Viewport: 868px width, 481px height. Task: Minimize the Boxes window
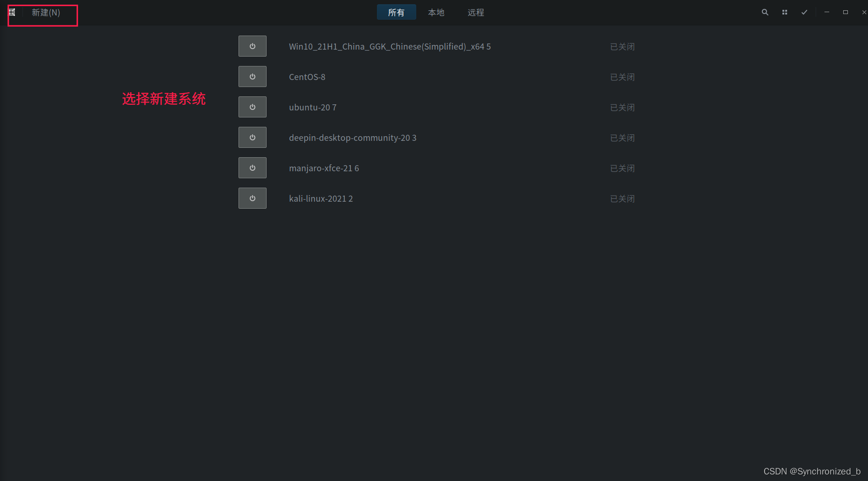[827, 13]
